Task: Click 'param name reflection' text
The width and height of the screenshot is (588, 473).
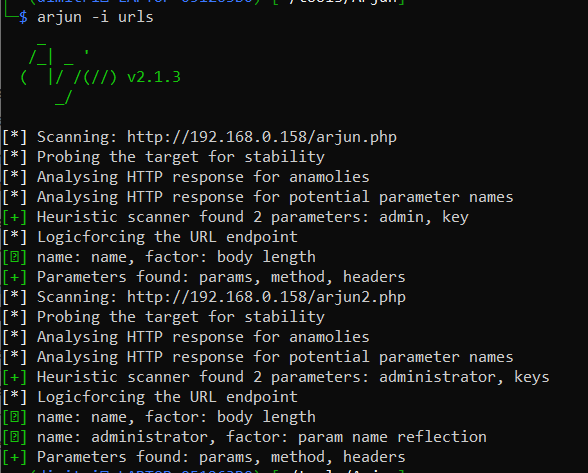Action: 392,437
